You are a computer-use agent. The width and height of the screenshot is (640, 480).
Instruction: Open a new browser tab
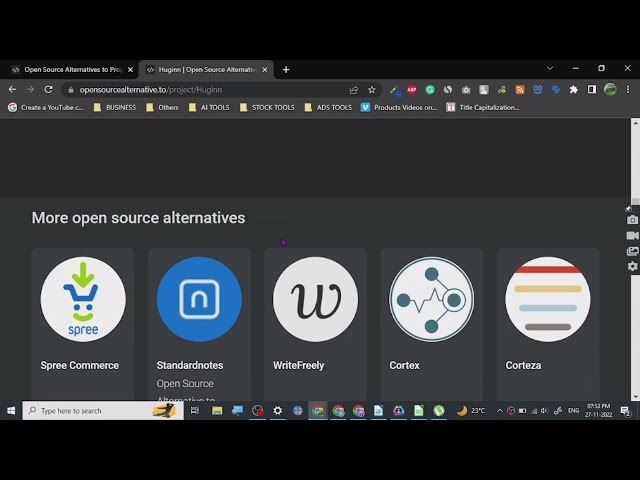pyautogui.click(x=286, y=70)
